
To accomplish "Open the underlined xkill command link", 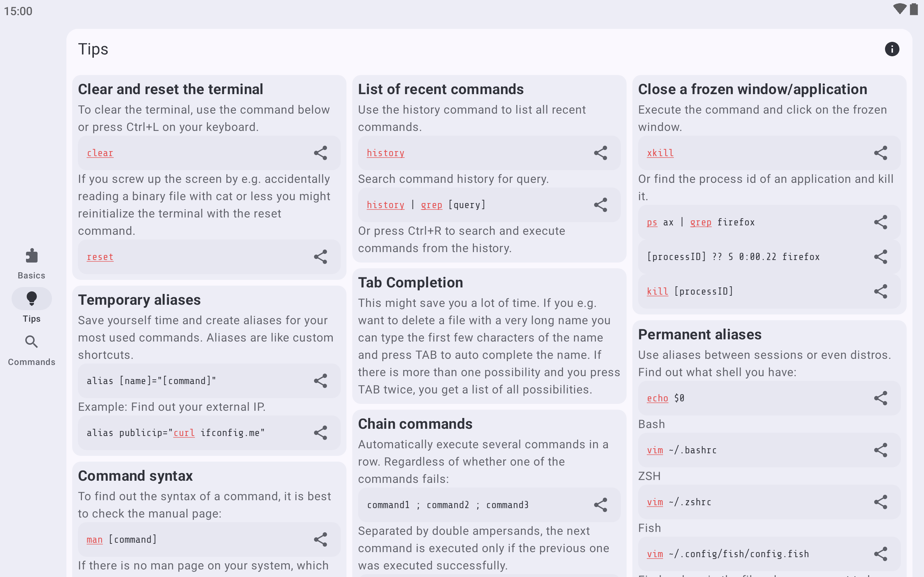I will [660, 153].
